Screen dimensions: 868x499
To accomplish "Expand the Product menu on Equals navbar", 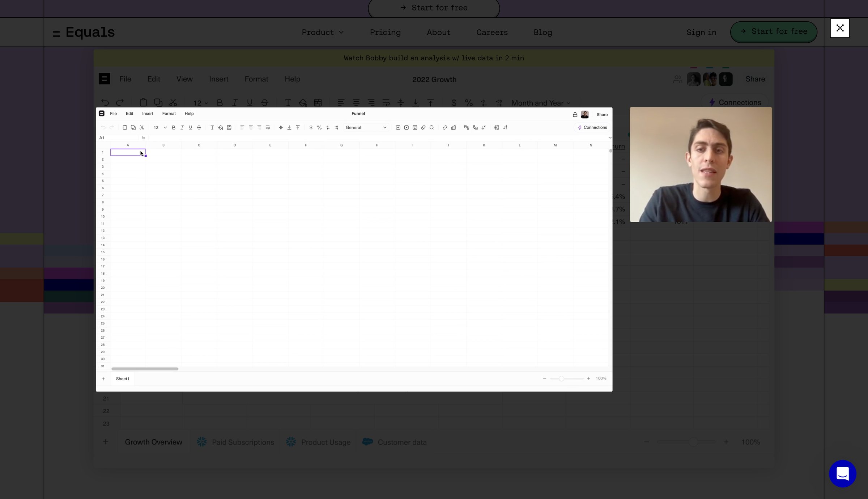I will 322,33.
